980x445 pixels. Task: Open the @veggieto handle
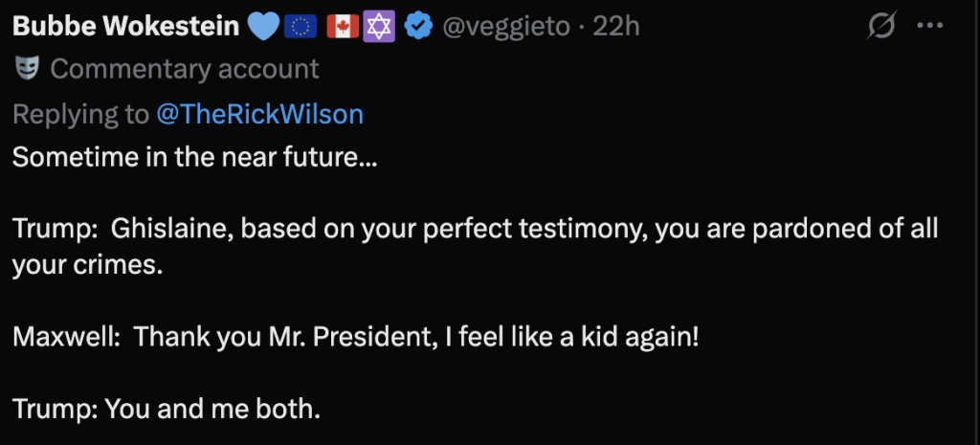coord(505,27)
